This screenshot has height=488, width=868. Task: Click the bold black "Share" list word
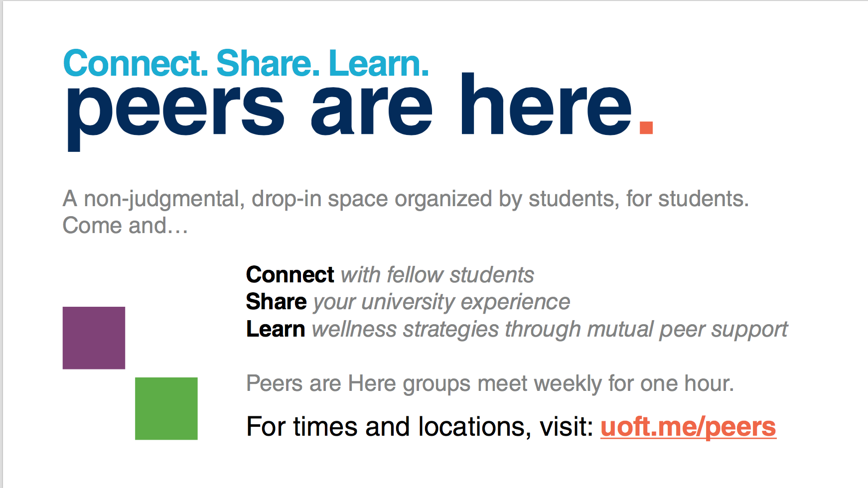(x=277, y=302)
